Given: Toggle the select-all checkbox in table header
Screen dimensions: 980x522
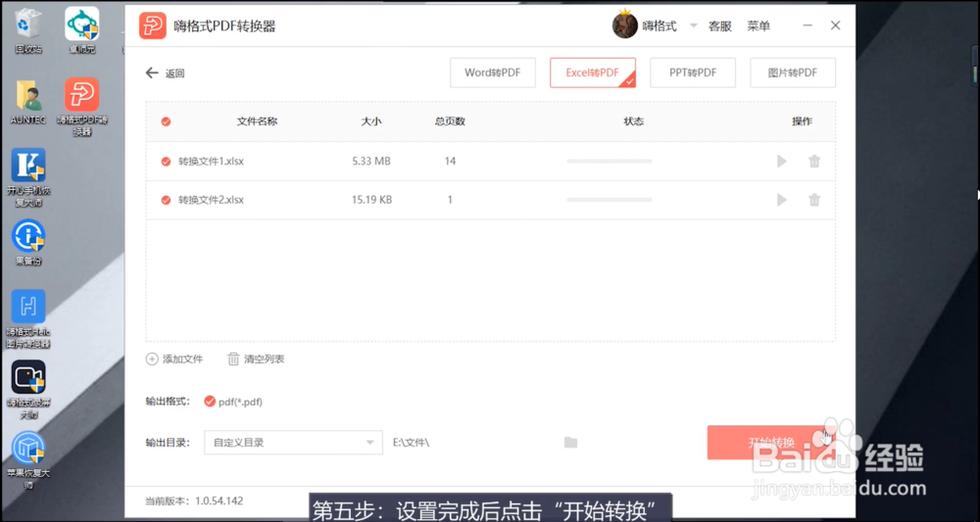Looking at the screenshot, I should pos(166,121).
